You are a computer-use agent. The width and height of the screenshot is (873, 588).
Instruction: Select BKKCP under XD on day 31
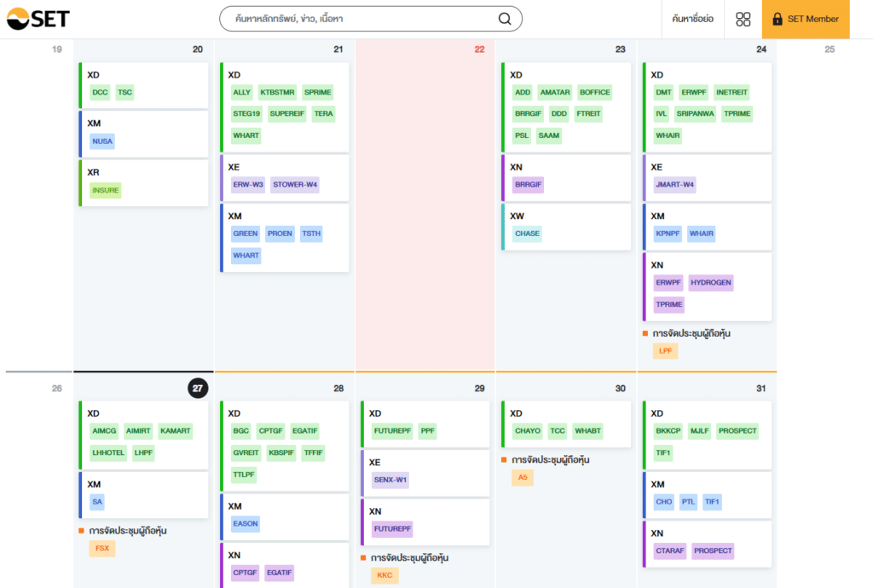(668, 431)
